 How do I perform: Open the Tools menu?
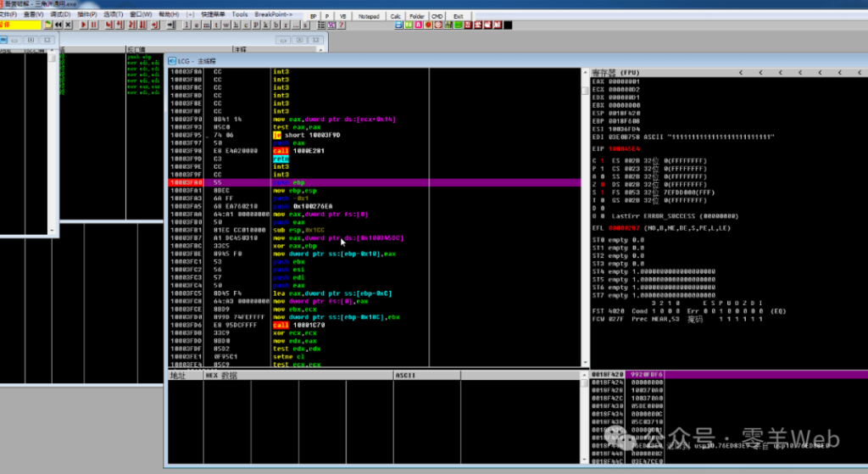click(x=240, y=14)
